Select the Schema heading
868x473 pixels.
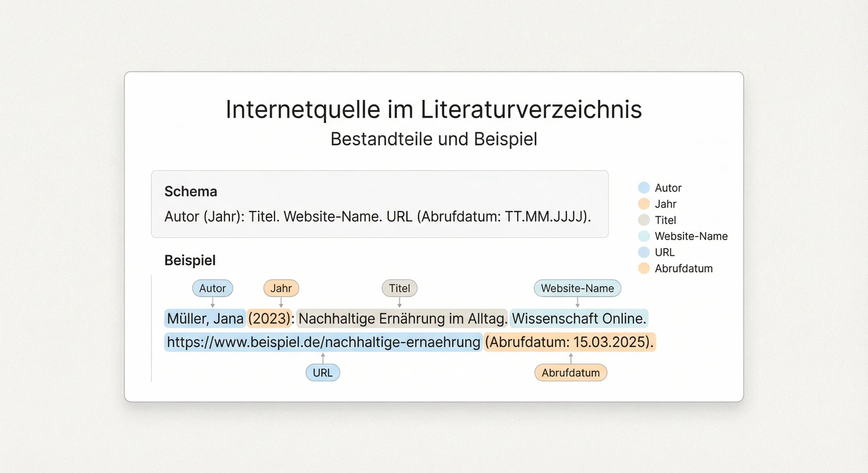[191, 191]
